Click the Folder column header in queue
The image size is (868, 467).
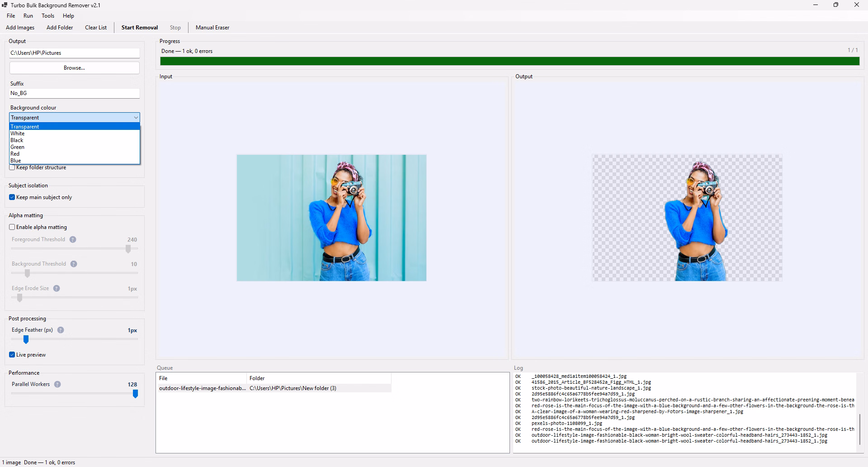coord(319,378)
